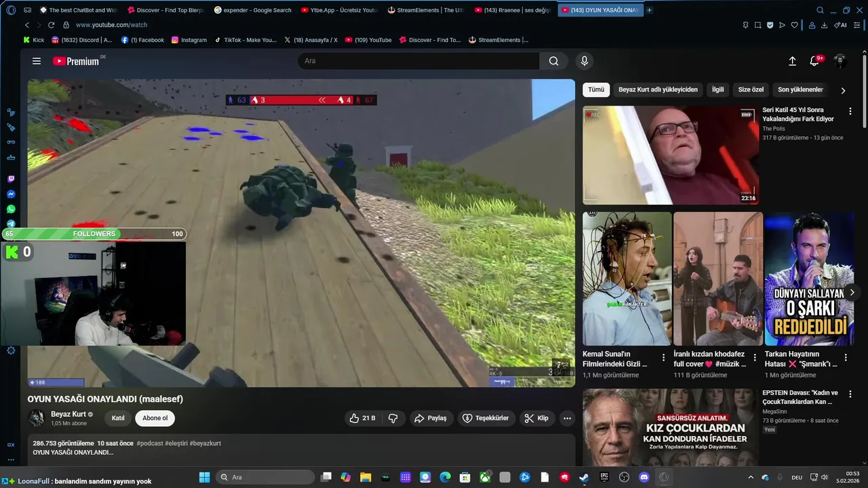The height and width of the screenshot is (488, 868).
Task: Like the video with thumbs up 21 B
Action: (362, 418)
